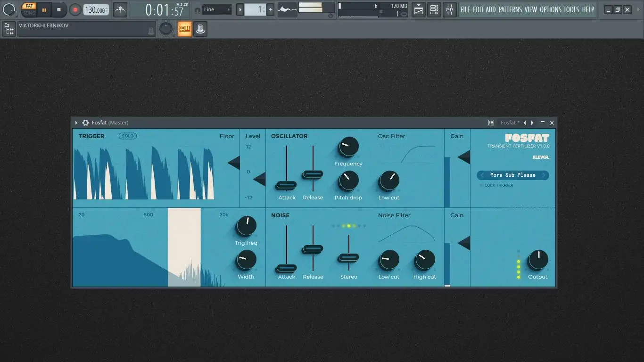Image resolution: width=644 pixels, height=362 pixels.
Task: Toggle the trigger SOLO button
Action: (x=128, y=136)
